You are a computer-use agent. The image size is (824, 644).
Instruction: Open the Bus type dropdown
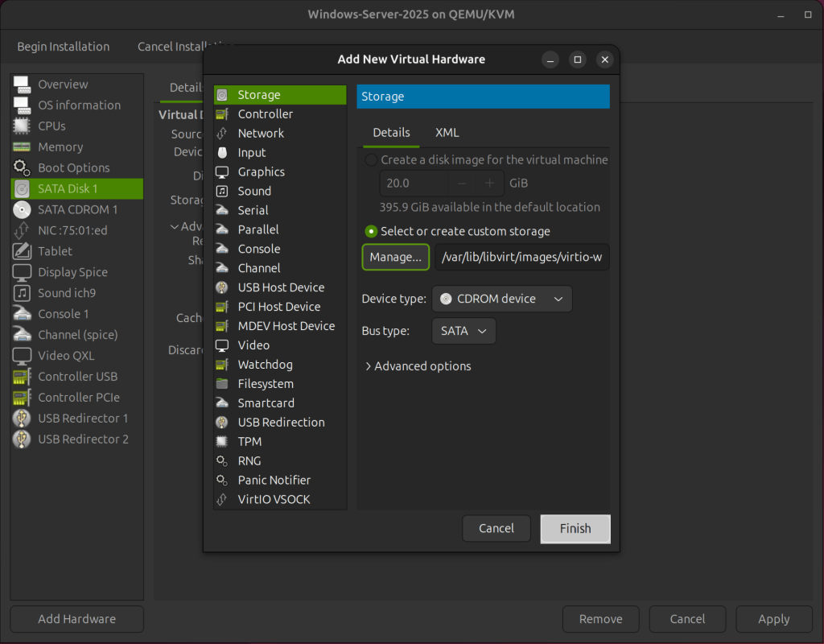[463, 331]
